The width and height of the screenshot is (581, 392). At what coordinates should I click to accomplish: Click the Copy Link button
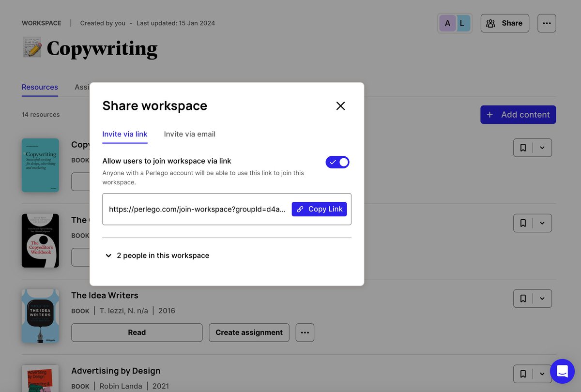coord(320,209)
